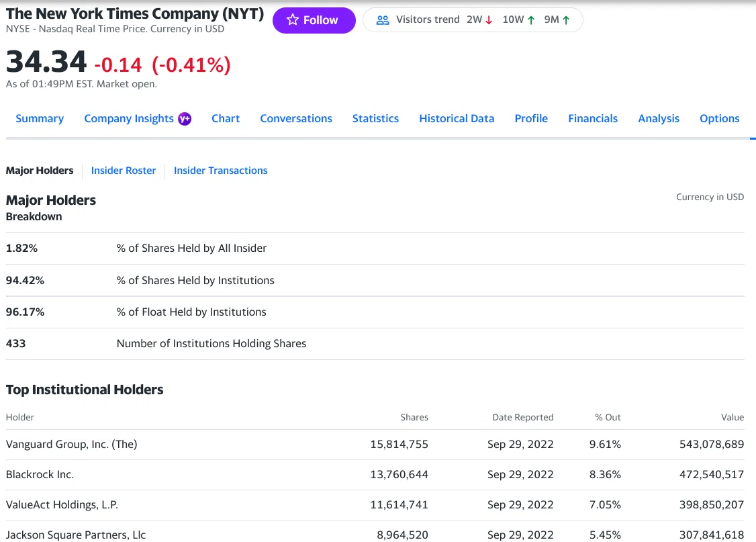Open the Analysis tab

point(659,119)
